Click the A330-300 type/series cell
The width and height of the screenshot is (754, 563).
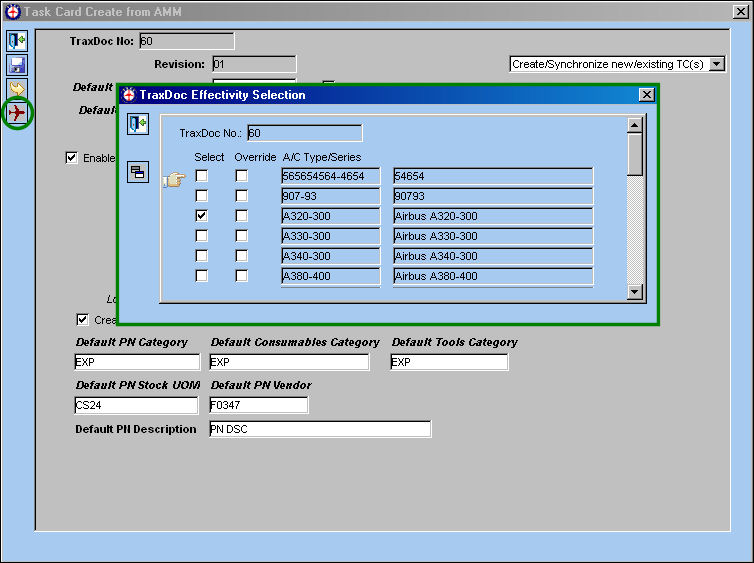pyautogui.click(x=330, y=236)
